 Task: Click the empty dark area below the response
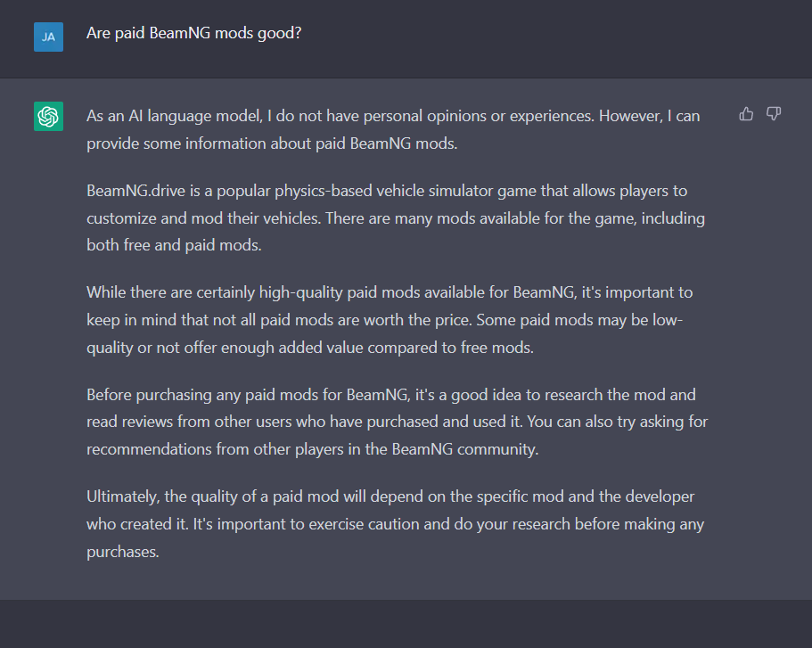point(406,623)
